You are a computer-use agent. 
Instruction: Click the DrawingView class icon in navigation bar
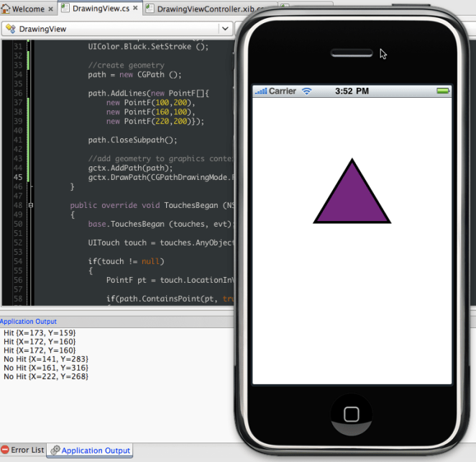tap(11, 29)
